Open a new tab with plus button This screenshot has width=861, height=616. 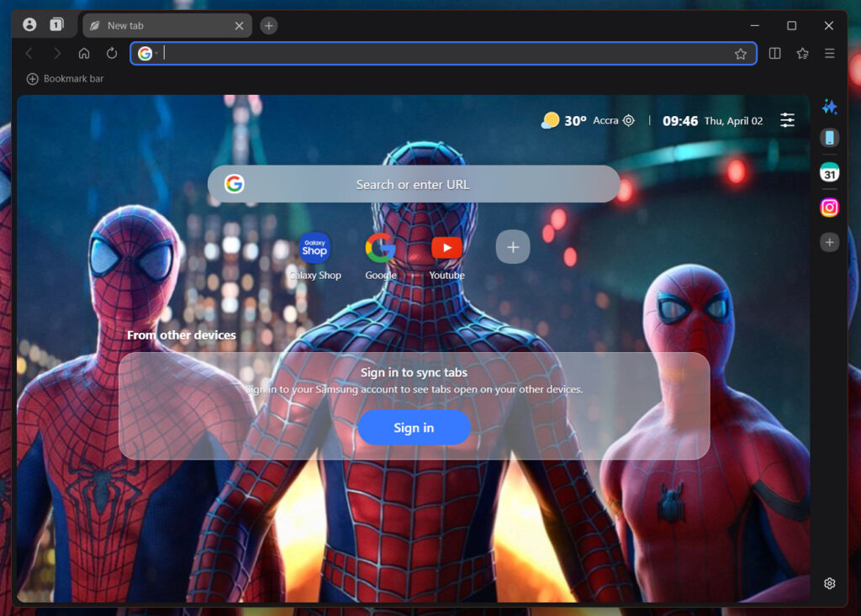(x=268, y=26)
